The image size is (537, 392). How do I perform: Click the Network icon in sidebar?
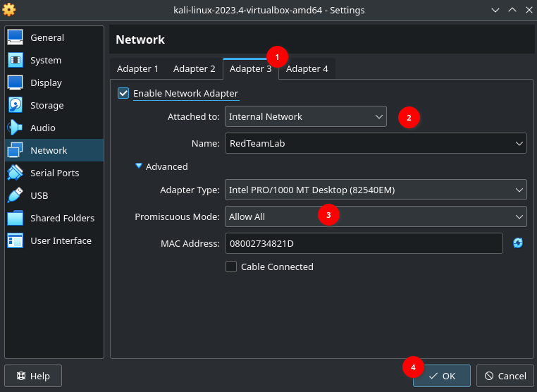click(x=15, y=150)
